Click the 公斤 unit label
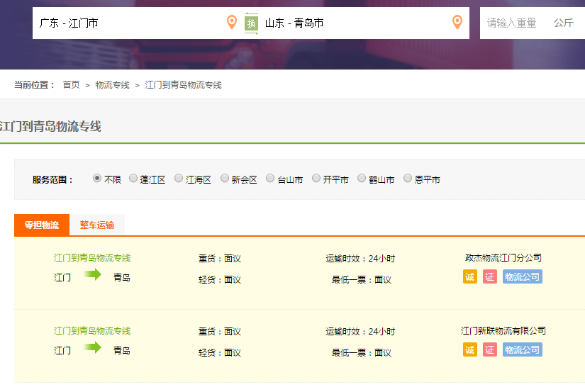Viewport: 585px width, 392px height. pyautogui.click(x=564, y=23)
